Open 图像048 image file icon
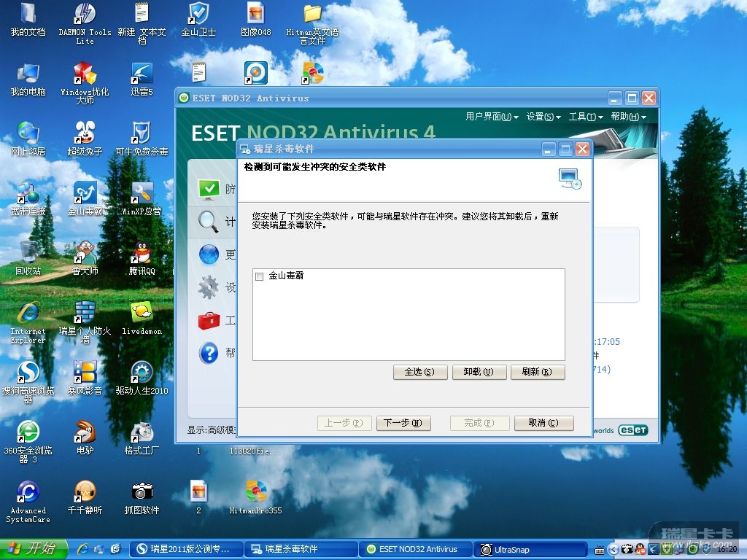The height and width of the screenshot is (560, 747). [256, 19]
